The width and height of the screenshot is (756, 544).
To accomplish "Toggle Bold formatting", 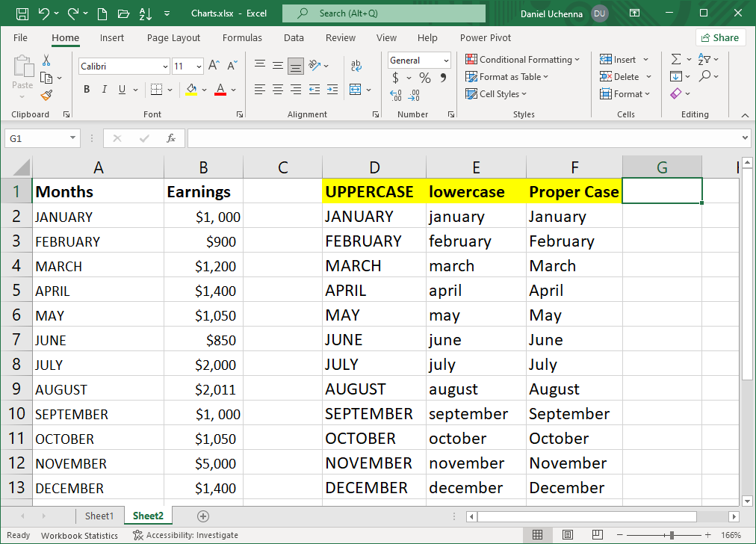I will coord(87,90).
